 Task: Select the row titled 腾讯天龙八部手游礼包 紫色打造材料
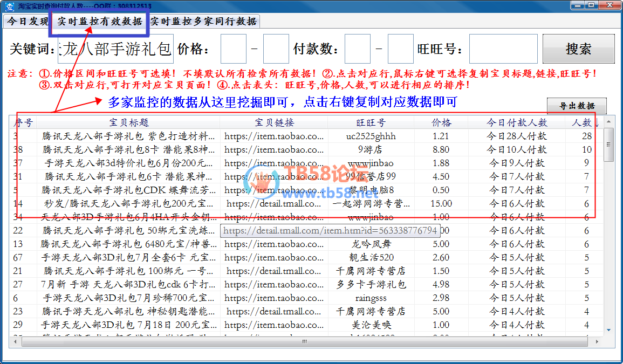(306, 136)
